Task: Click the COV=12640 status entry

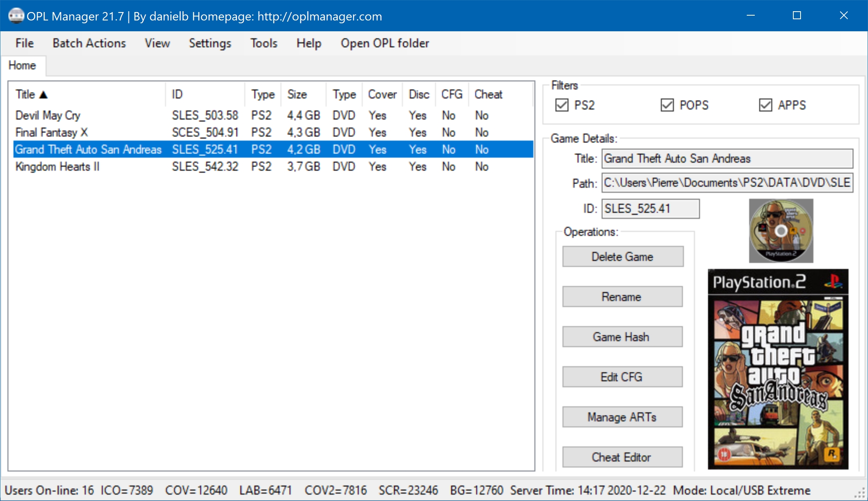Action: [x=196, y=490]
